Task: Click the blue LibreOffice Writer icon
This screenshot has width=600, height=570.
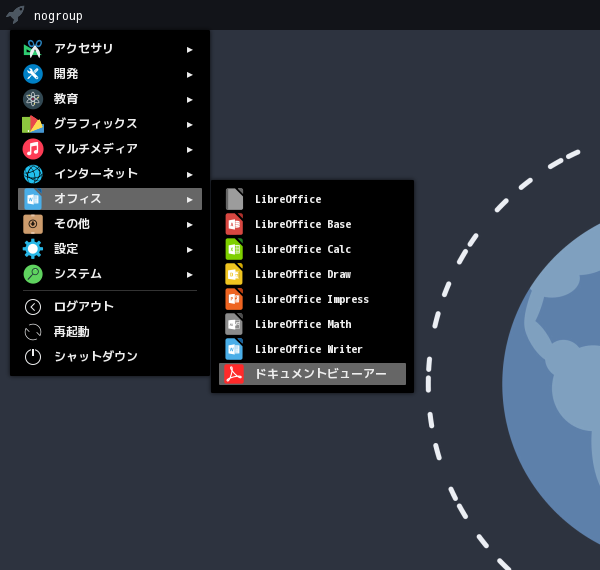Action: (234, 349)
